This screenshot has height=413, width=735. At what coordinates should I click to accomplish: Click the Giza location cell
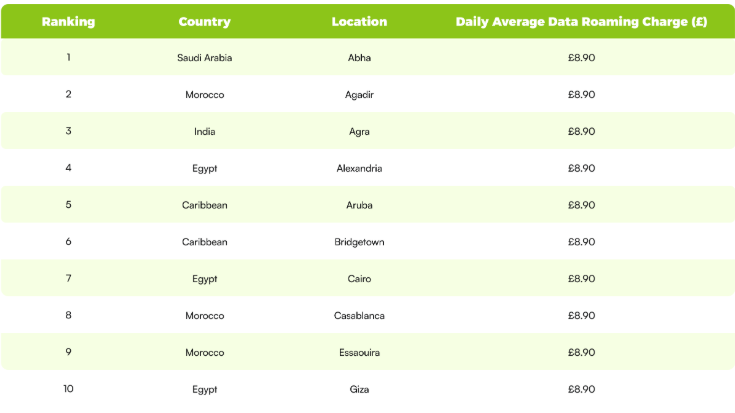(x=359, y=389)
